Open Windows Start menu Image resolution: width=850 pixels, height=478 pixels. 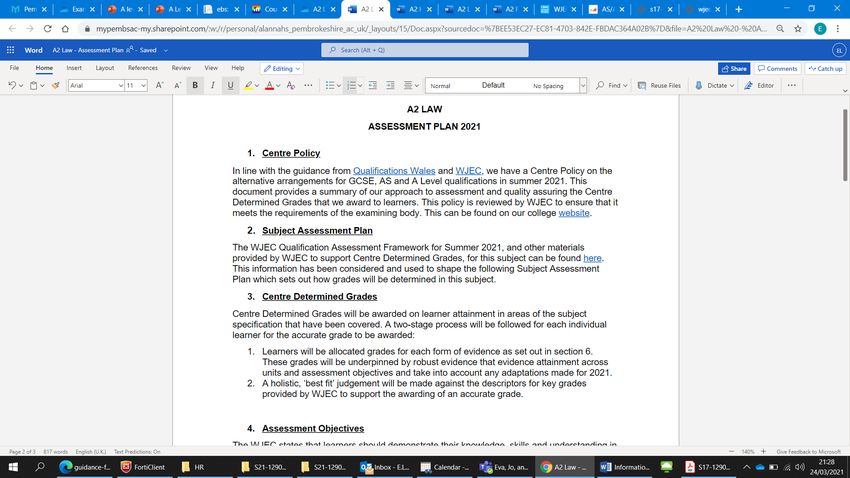13,467
